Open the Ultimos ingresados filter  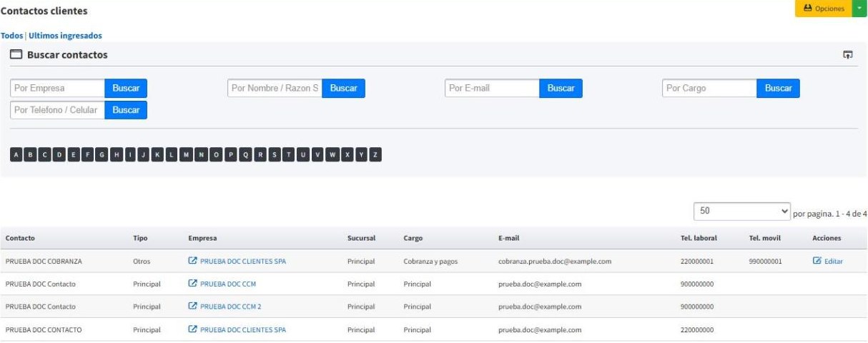click(x=65, y=35)
